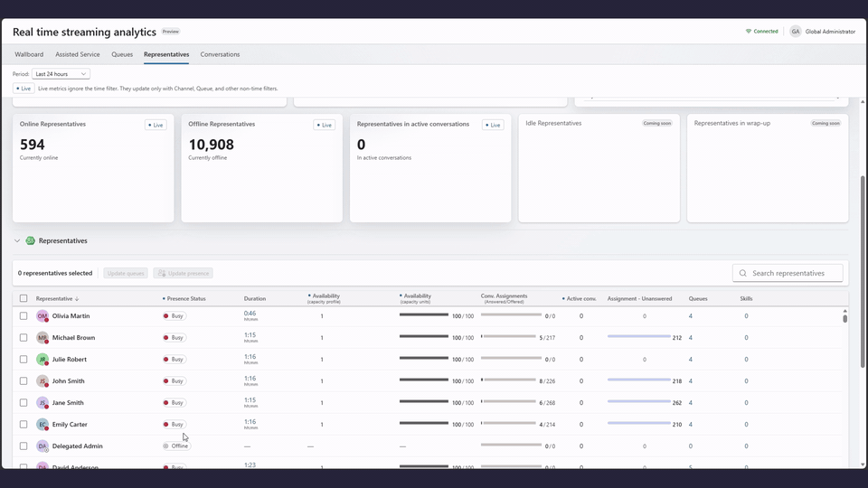Viewport: 868px width, 488px height.
Task: Click the table's vertical scrollbar thumb
Action: click(844, 318)
